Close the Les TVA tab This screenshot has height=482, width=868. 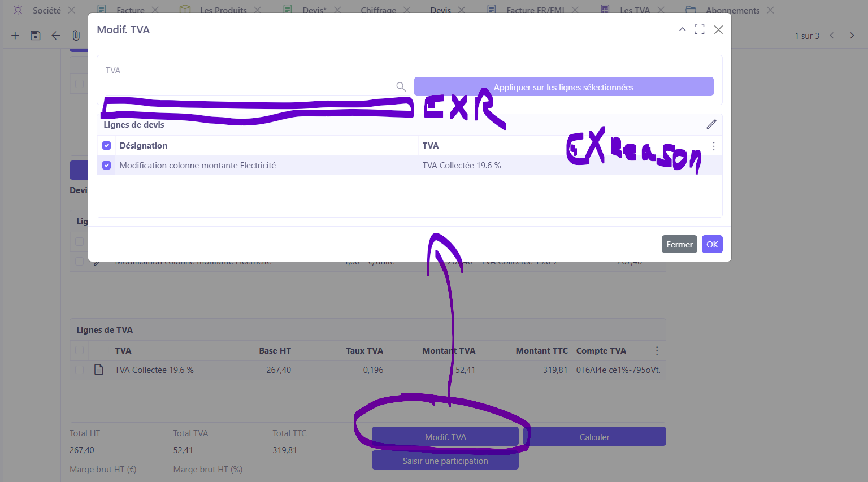(661, 10)
